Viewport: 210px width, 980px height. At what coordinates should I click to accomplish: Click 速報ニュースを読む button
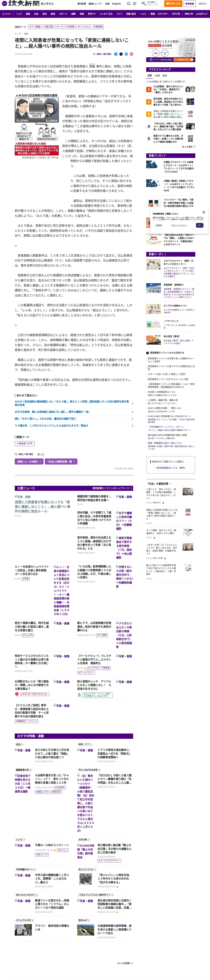pos(29,461)
